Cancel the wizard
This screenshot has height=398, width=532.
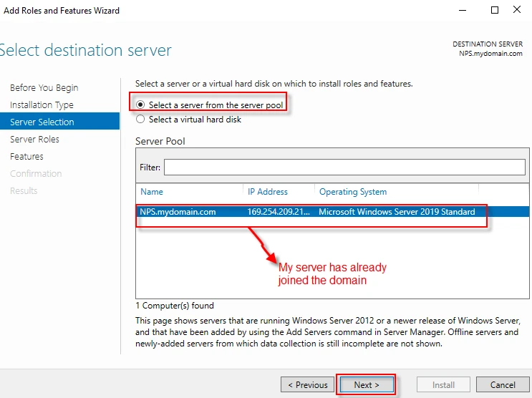pyautogui.click(x=503, y=385)
